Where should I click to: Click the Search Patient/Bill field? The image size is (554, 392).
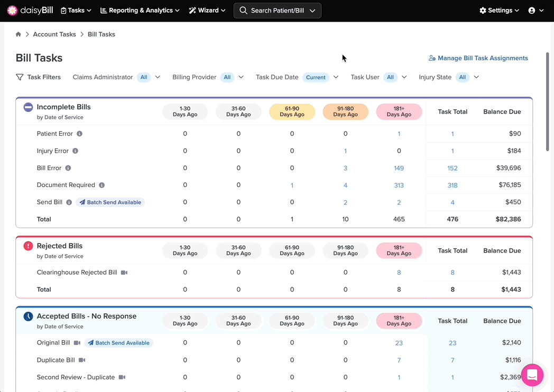coord(278,11)
